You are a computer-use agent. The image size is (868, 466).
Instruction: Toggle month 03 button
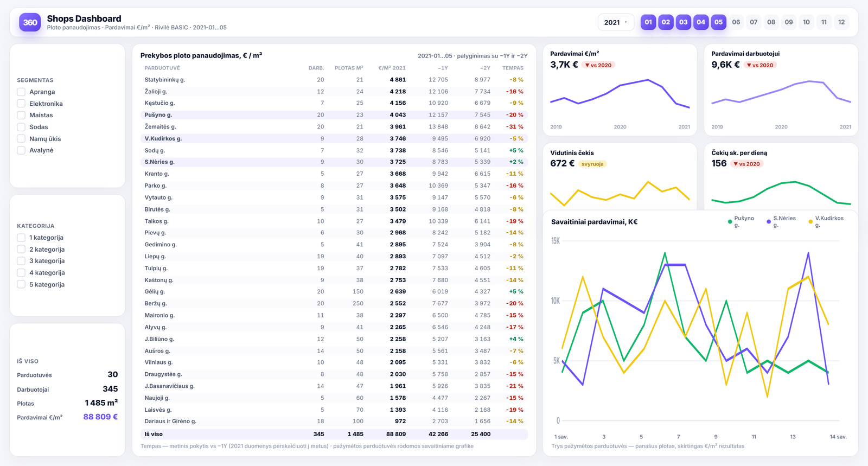[x=684, y=22]
